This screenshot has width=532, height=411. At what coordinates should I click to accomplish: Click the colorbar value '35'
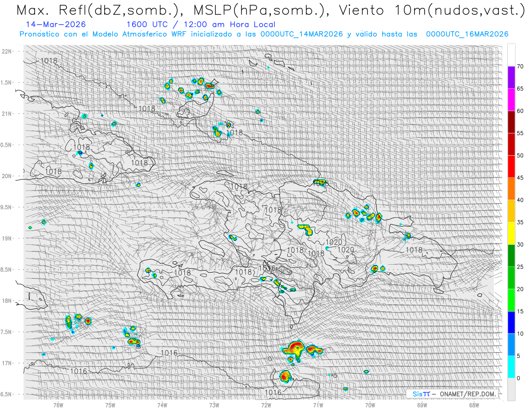[520, 222]
